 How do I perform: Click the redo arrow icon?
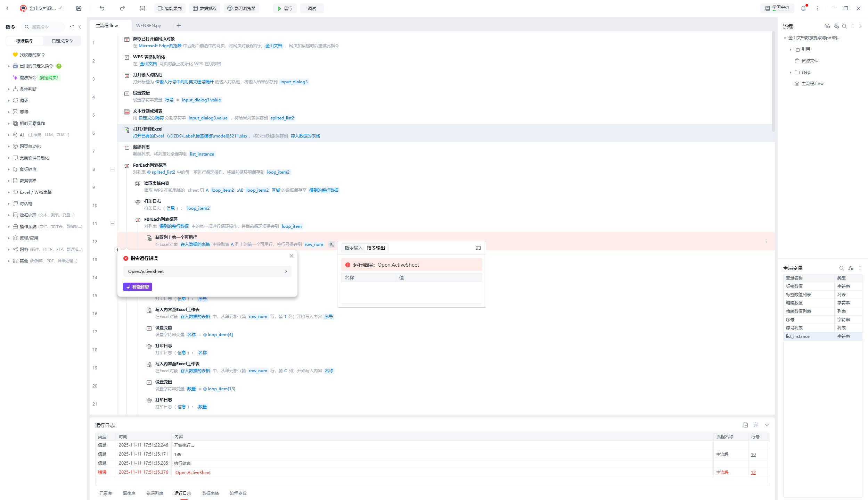coord(122,8)
